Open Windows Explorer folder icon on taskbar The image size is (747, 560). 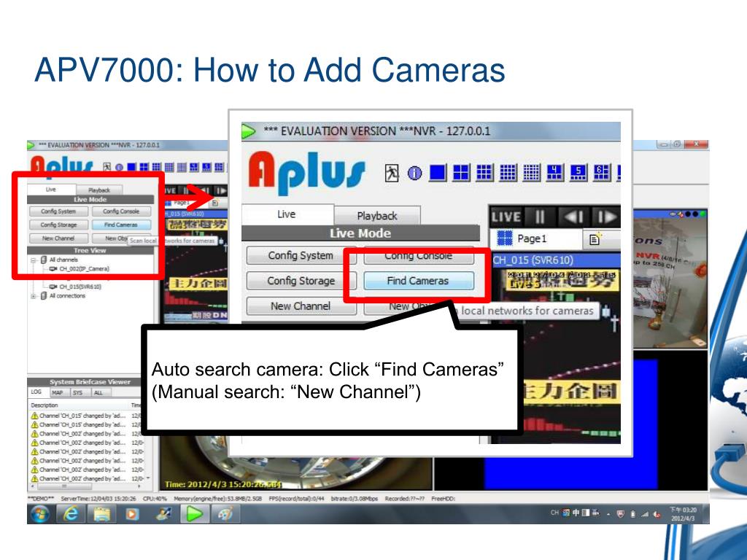[101, 514]
